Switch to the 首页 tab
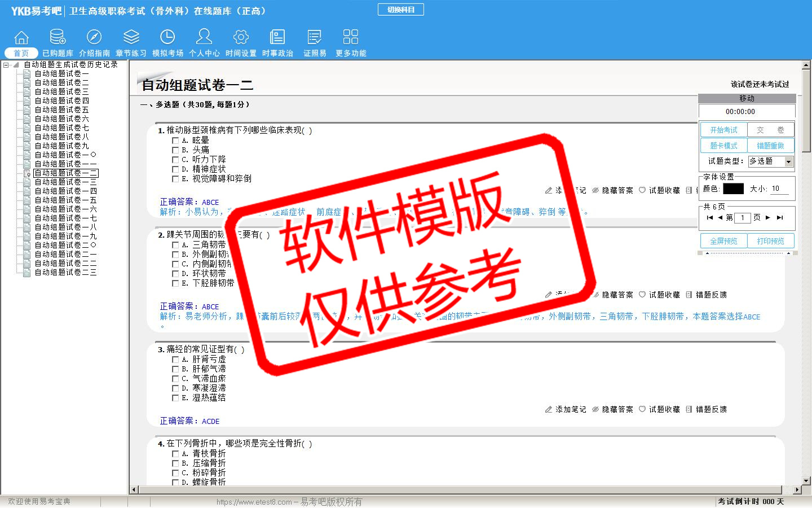812x508 pixels. coord(21,53)
